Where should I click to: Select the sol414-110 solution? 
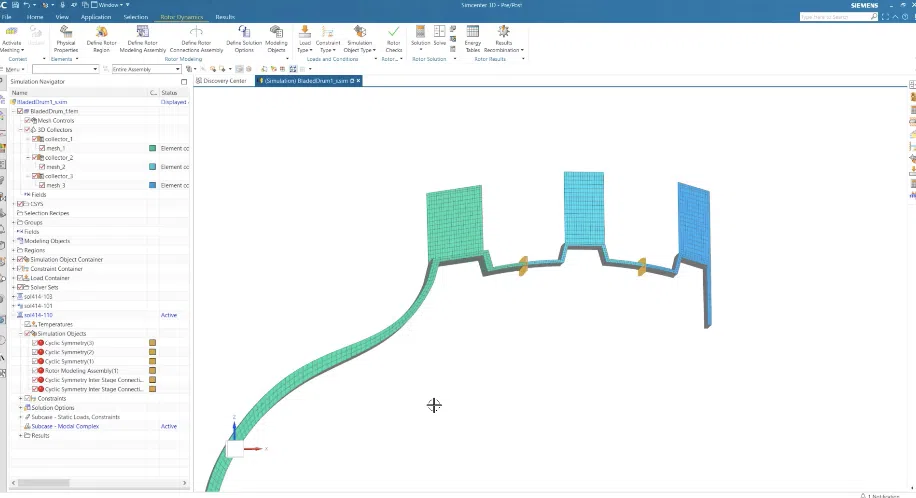click(x=38, y=315)
